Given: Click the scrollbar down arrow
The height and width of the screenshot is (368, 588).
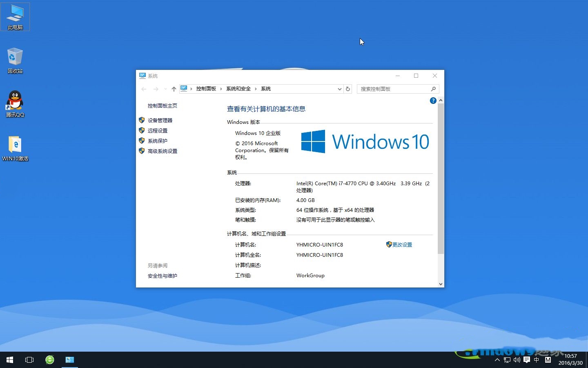Looking at the screenshot, I should click(441, 284).
